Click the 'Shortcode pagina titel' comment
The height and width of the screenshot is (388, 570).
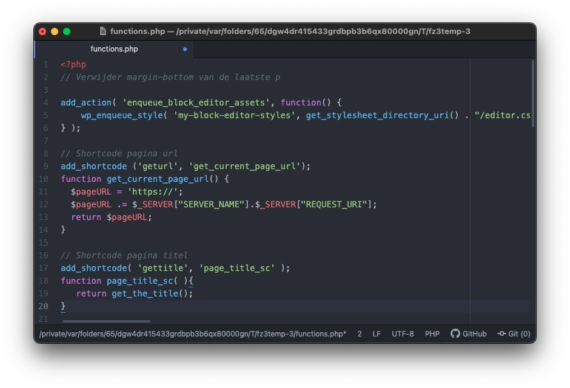click(x=124, y=255)
